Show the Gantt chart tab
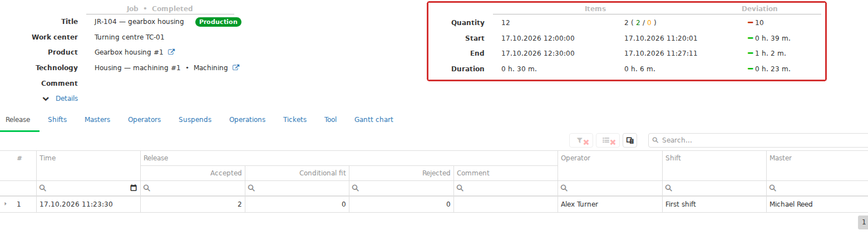 pyautogui.click(x=374, y=119)
